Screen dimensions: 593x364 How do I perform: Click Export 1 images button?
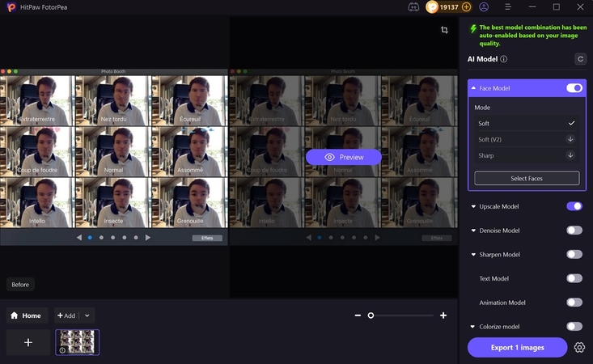(517, 347)
